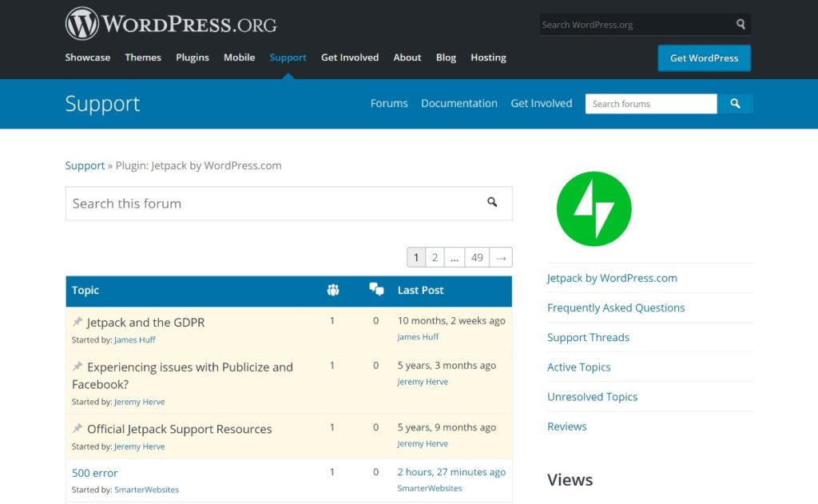The width and height of the screenshot is (818, 504).
Task: Go to page 2 of the topics
Action: tap(435, 256)
